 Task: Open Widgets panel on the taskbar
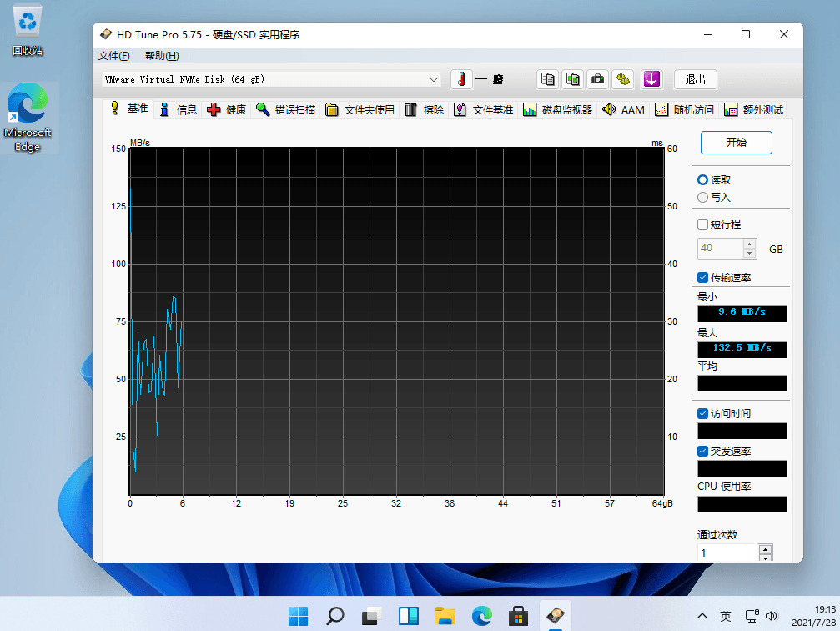(x=408, y=616)
